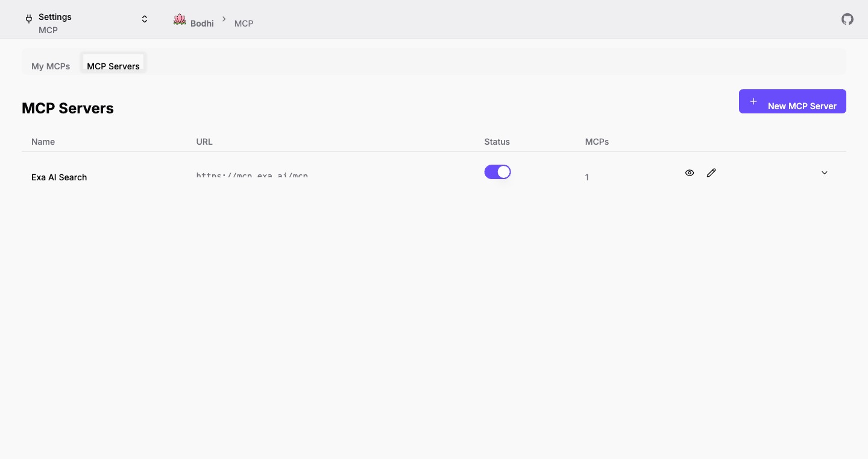
Task: Click the lotus Bodhi logo in breadcrumb
Action: point(179,19)
